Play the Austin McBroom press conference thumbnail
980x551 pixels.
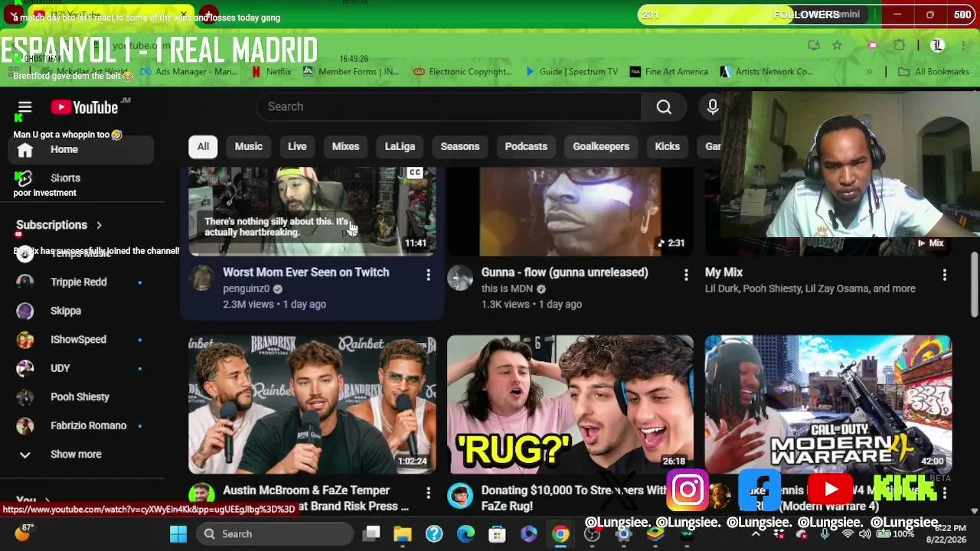point(312,405)
